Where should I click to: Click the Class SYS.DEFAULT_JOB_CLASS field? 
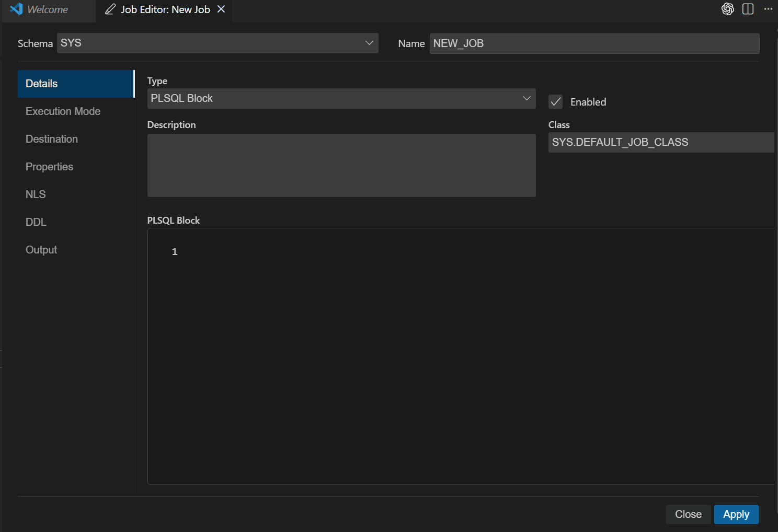[661, 142]
